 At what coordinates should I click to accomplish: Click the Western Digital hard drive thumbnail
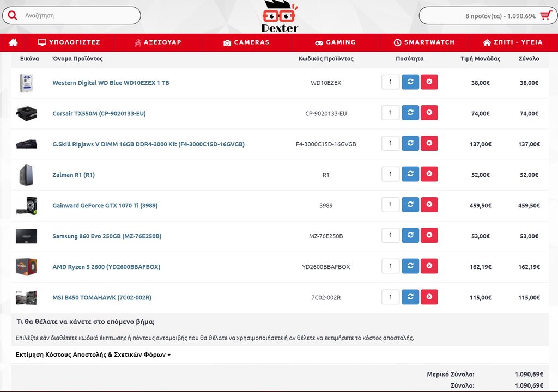point(26,83)
